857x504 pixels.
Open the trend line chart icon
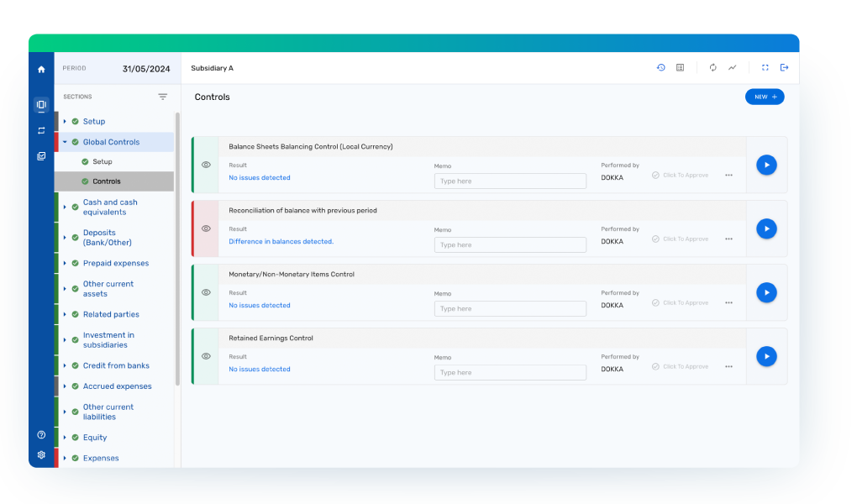(732, 68)
